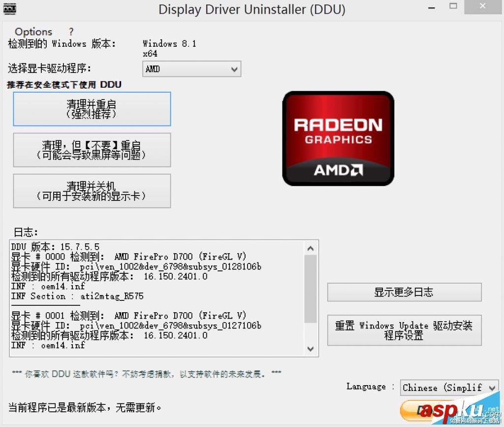The height and width of the screenshot is (427, 504).
Task: Click log line 显卡 # 0001 检测到 AMD FirePro D700
Action: pyautogui.click(x=128, y=315)
